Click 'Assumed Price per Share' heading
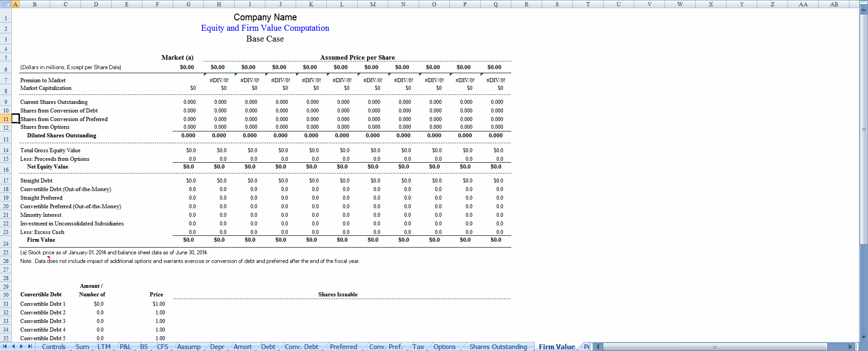This screenshot has height=351, width=868. click(x=357, y=57)
